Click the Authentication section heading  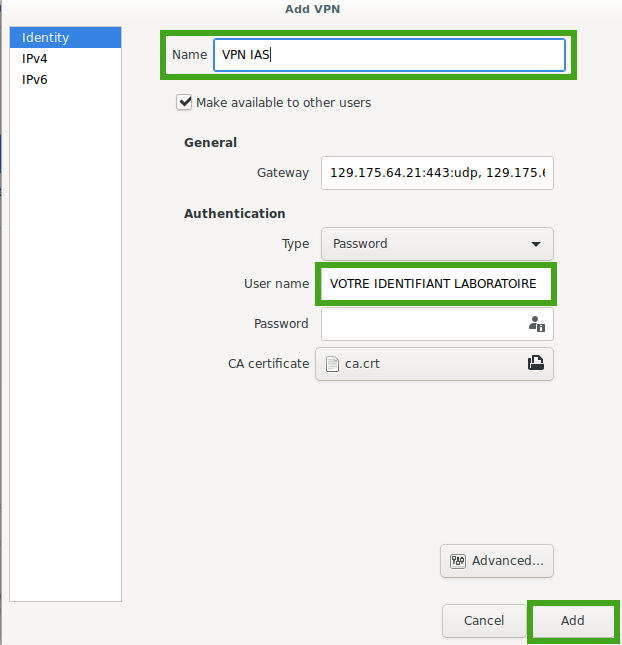point(234,213)
